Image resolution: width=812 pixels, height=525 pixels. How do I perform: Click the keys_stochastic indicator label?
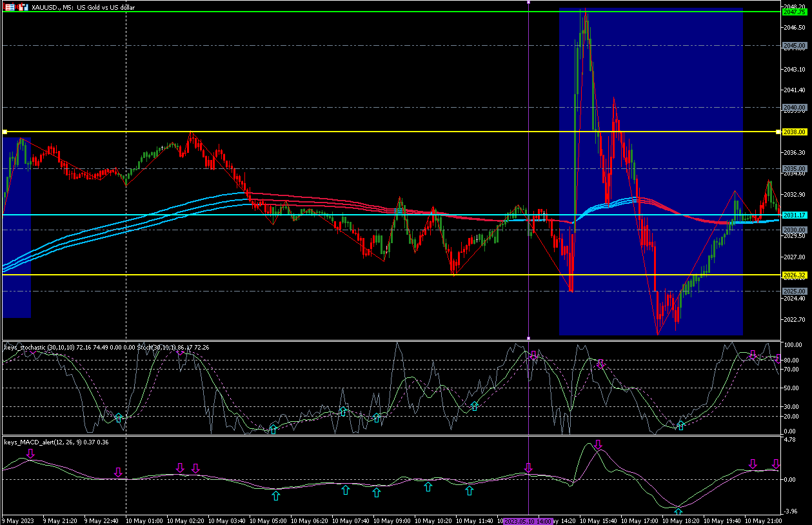click(x=39, y=348)
